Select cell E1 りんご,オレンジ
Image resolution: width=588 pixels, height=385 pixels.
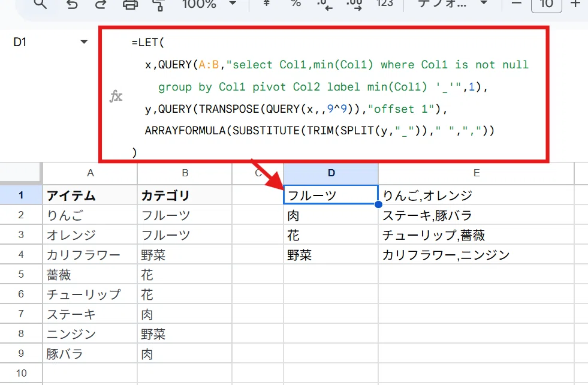coord(477,195)
